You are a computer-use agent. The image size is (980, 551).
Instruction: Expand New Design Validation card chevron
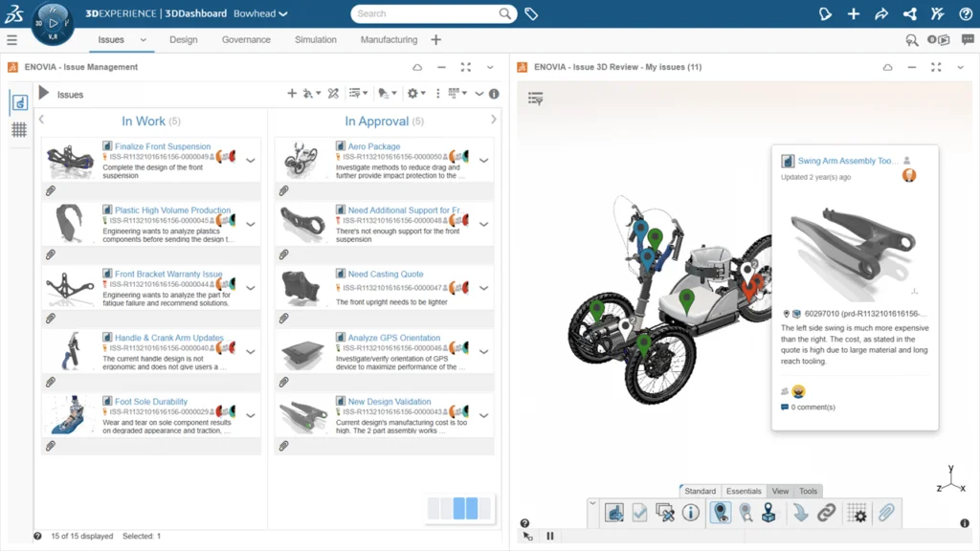coord(483,415)
